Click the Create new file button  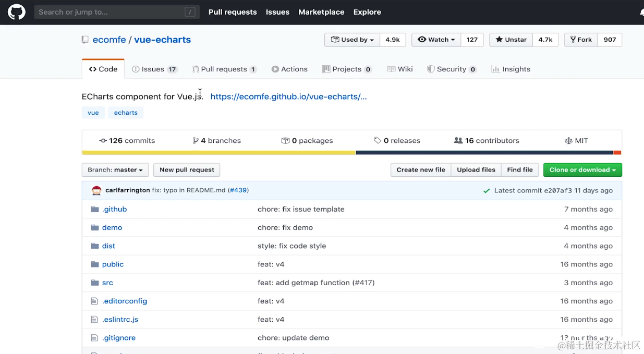tap(421, 170)
